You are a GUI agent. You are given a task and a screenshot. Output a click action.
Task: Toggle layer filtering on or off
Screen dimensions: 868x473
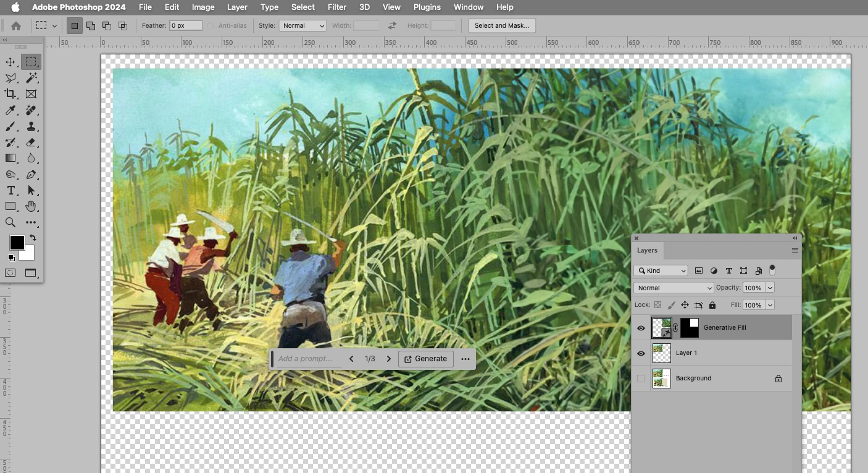coord(772,270)
